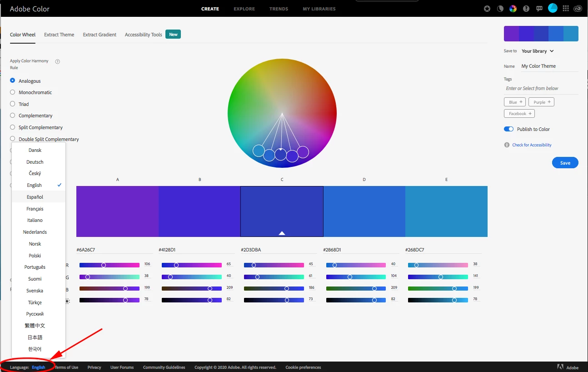The height and width of the screenshot is (372, 588).
Task: Go to MY LIBRARIES section
Action: (x=319, y=9)
